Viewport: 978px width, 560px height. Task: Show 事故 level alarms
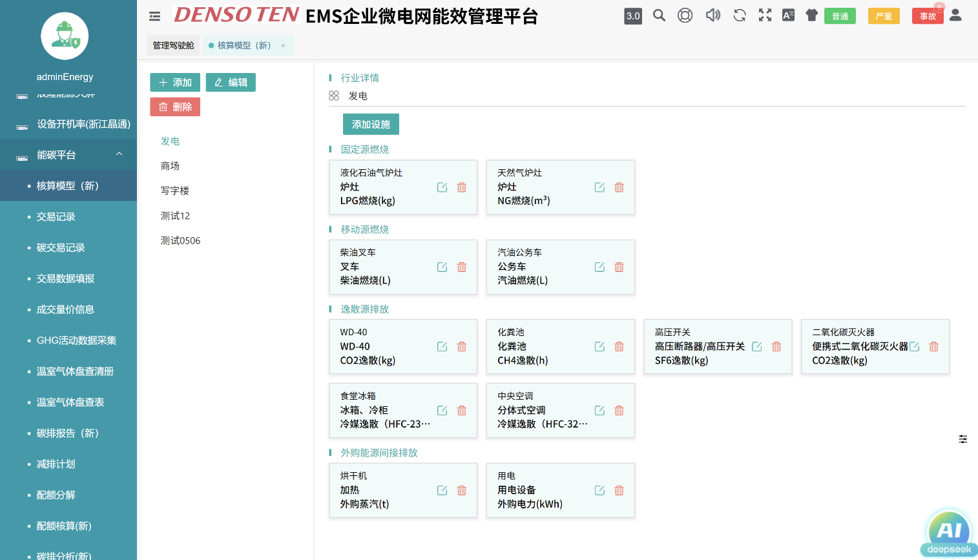tap(928, 16)
